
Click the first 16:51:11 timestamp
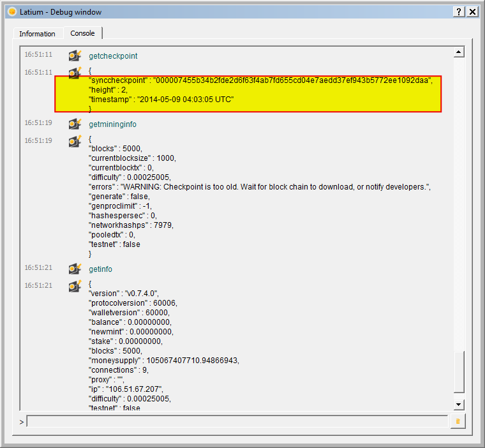click(38, 54)
